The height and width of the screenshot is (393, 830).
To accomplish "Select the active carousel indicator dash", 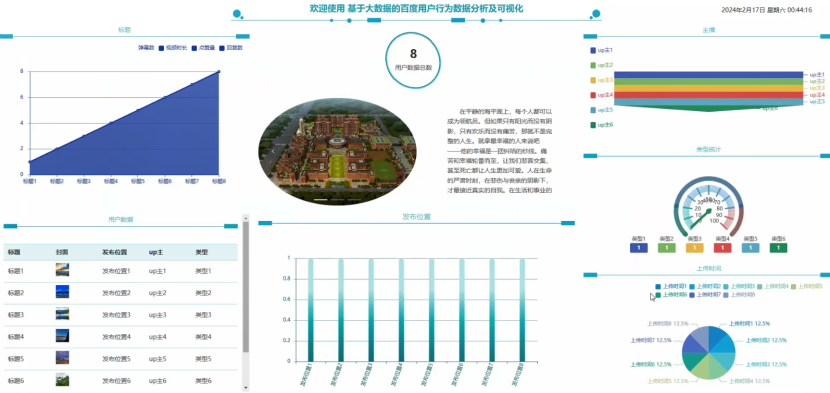I will (x=321, y=200).
